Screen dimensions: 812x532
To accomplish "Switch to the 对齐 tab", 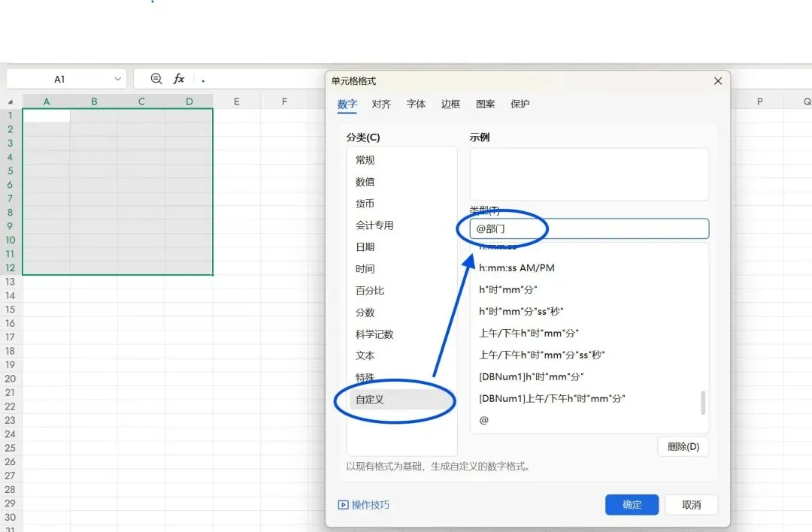I will pos(381,104).
